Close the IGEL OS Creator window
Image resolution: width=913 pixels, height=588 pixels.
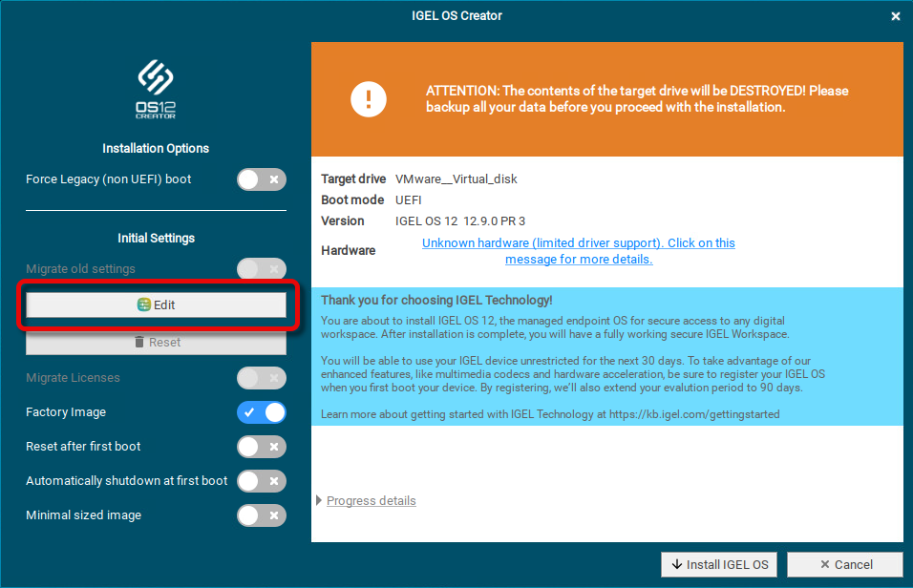coord(896,16)
